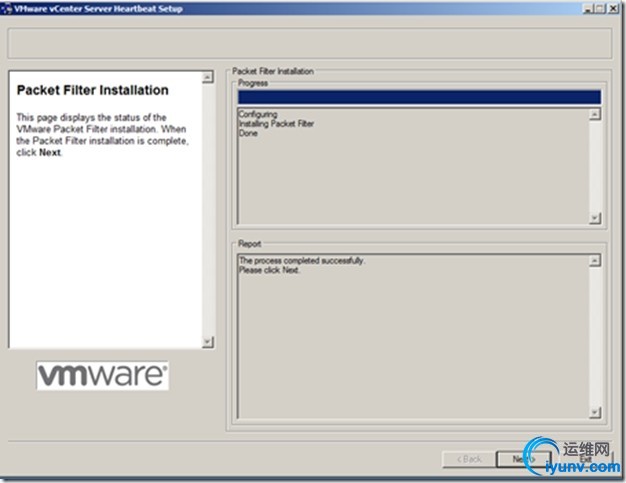Screen dimensions: 626x483
Task: Click up arrow of Progress log scrollbar
Action: point(594,114)
